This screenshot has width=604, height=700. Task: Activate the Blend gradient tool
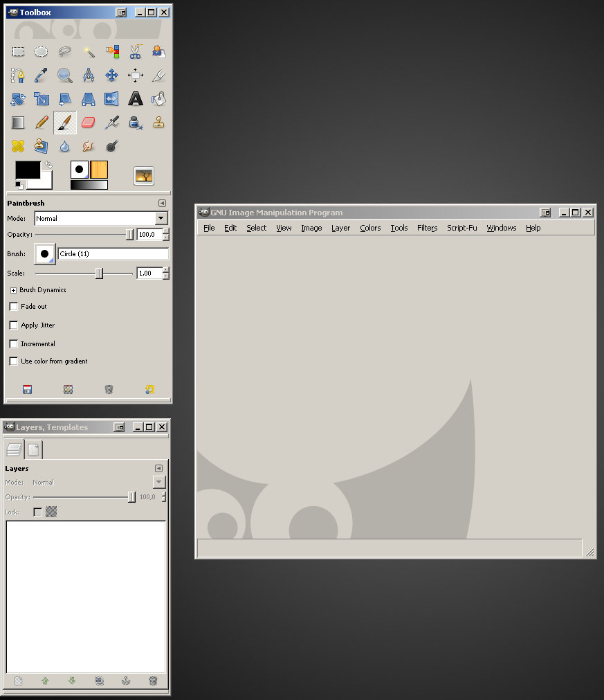pyautogui.click(x=18, y=123)
